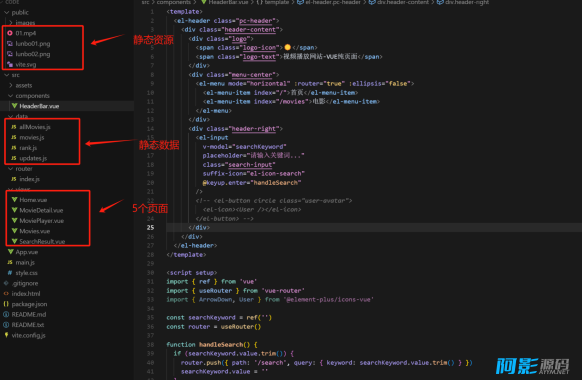Select HeaderBar.vue in the tree

tap(39, 106)
